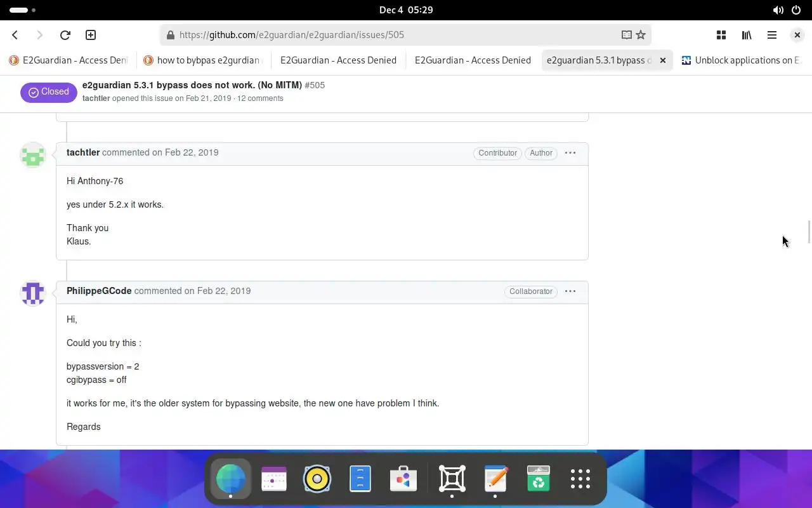Screen dimensions: 812x508
Task: Click PhilippeGCode's purple avatar
Action: (33, 293)
